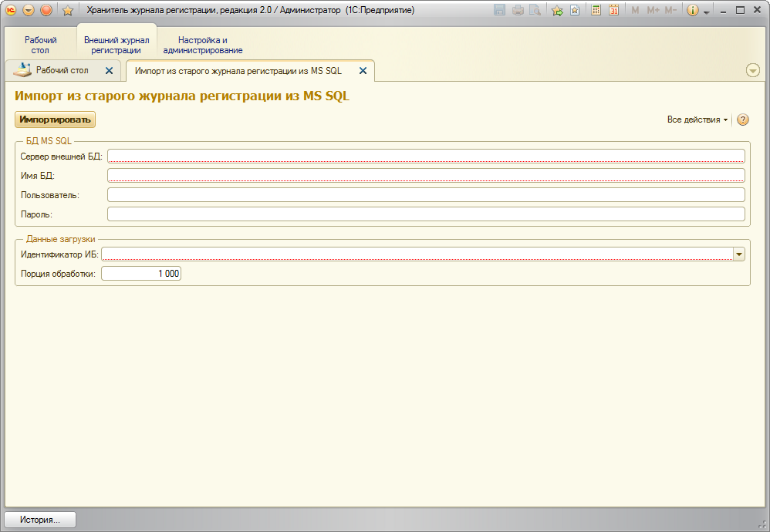Open the Все действия menu
Screen dimensions: 770x532
(x=697, y=120)
